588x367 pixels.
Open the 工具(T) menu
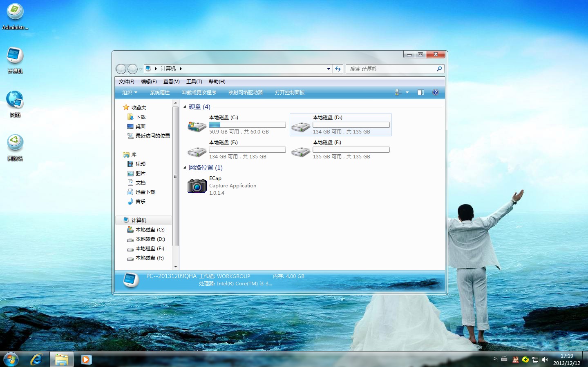coord(194,82)
